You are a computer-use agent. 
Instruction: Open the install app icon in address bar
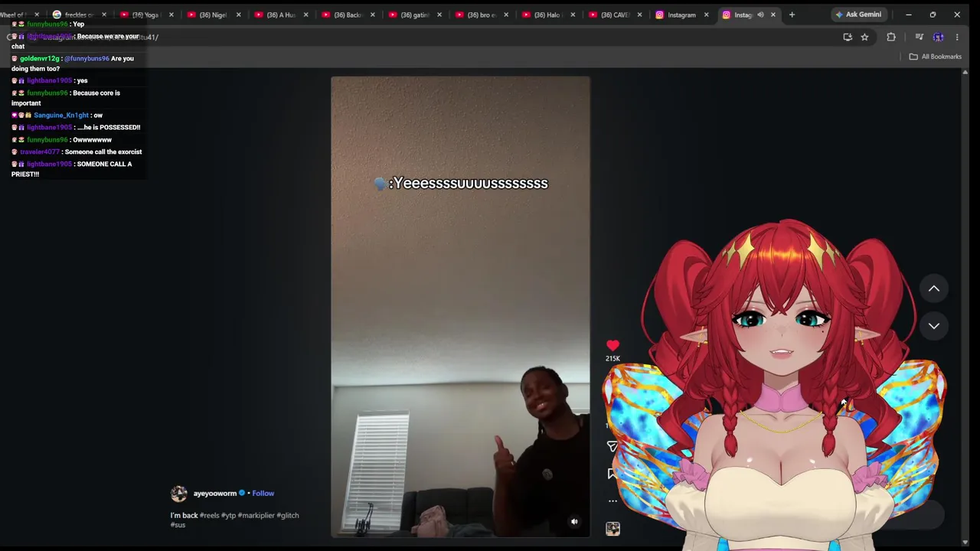tap(848, 37)
